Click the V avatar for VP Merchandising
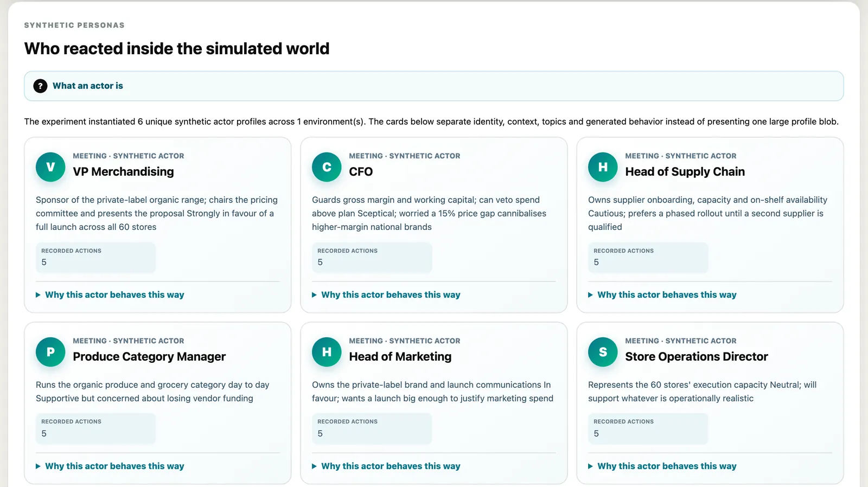 click(x=50, y=167)
